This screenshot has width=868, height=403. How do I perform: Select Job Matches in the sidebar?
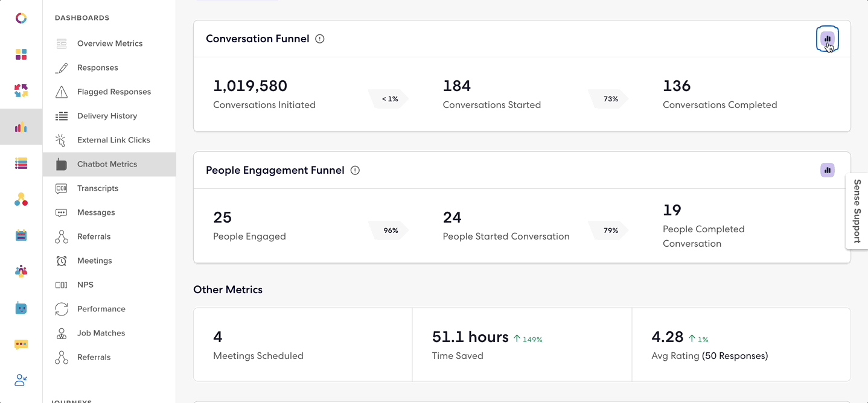(100, 332)
